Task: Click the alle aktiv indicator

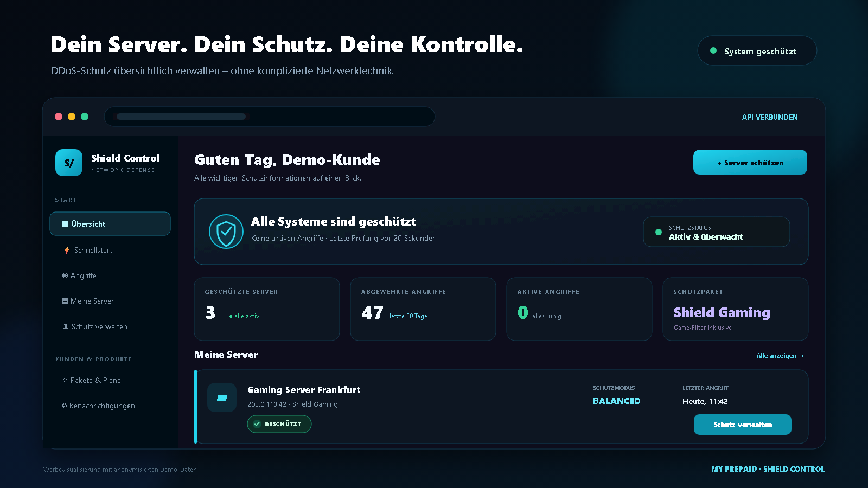Action: point(245,316)
